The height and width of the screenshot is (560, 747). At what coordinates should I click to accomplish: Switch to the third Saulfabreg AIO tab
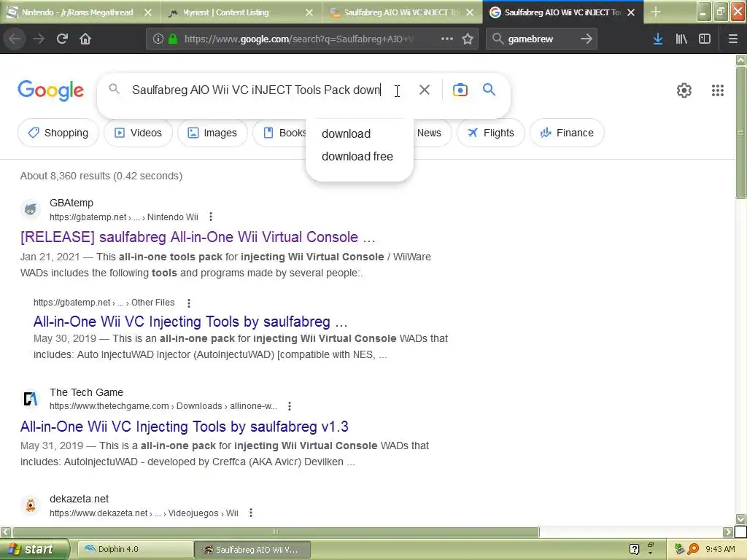395,12
